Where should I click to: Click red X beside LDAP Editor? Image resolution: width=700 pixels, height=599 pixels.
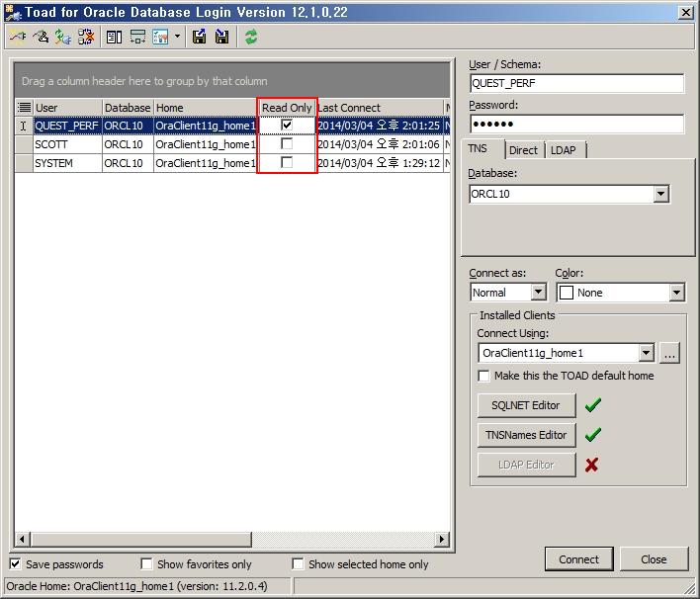[x=592, y=465]
